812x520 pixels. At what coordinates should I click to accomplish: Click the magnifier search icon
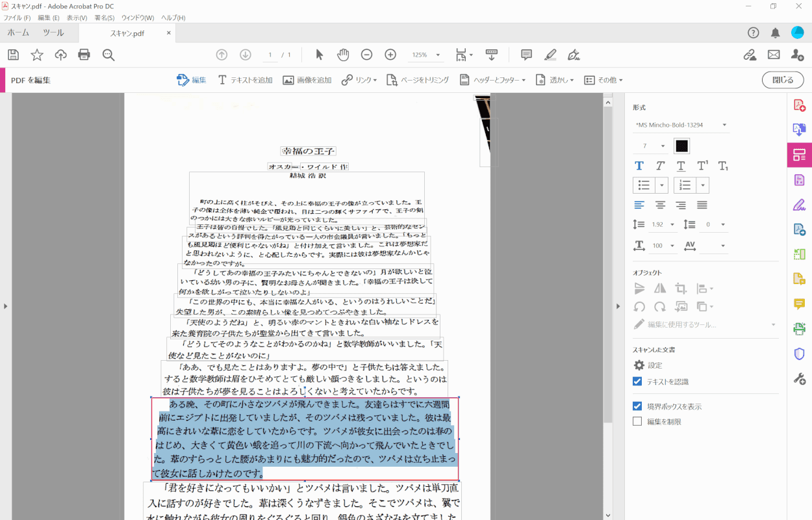pos(108,55)
